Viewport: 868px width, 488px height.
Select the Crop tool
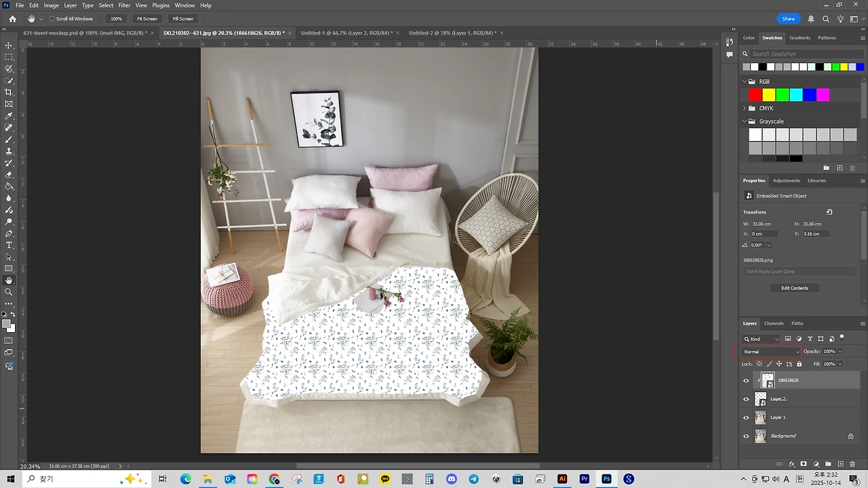[9, 93]
